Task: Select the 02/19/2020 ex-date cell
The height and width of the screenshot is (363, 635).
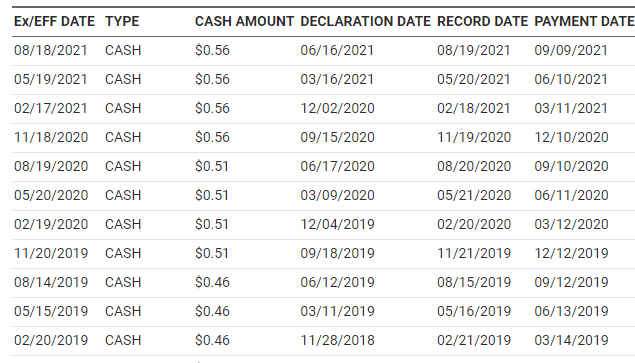Action: 51,224
